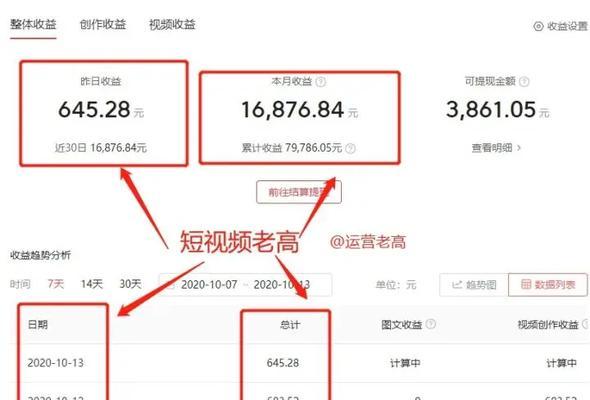Screen dimensions: 590x400
Task: Click the 图文收益 column header
Action: point(401,325)
